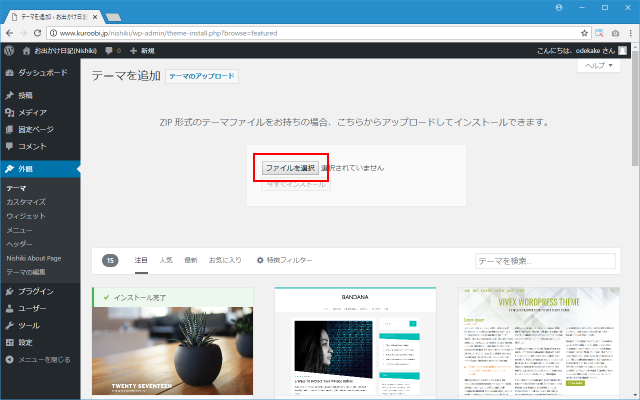Viewport: 640px width, 400px height.
Task: Click the 新規 new content button
Action: pos(142,51)
